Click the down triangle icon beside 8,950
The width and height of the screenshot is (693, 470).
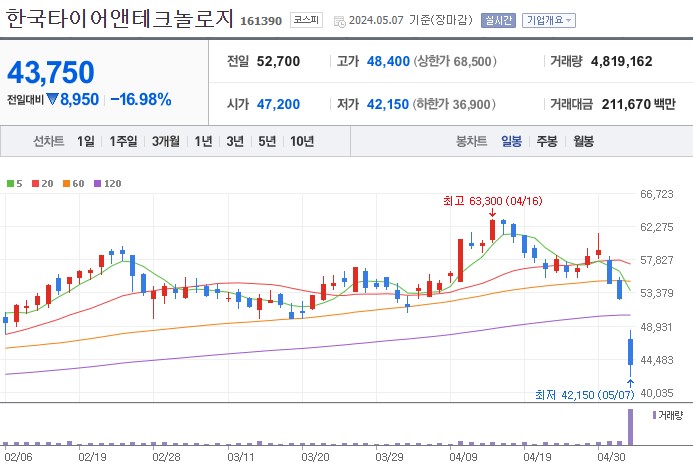pyautogui.click(x=53, y=99)
